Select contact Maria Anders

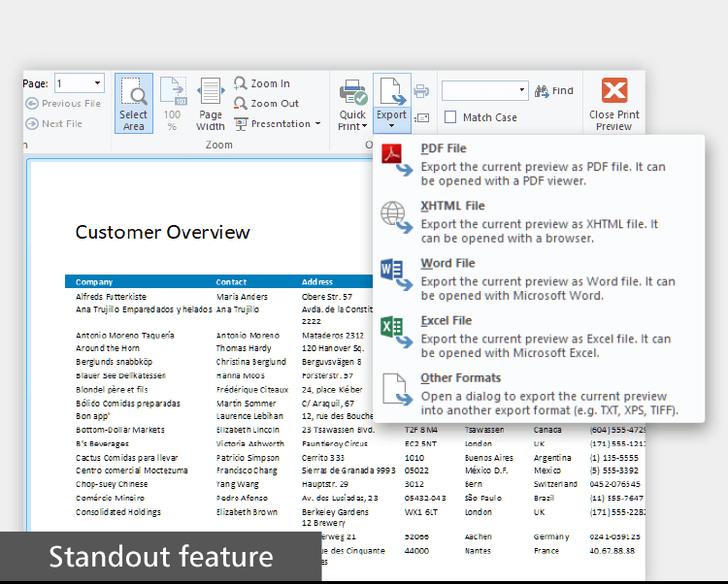(x=242, y=297)
